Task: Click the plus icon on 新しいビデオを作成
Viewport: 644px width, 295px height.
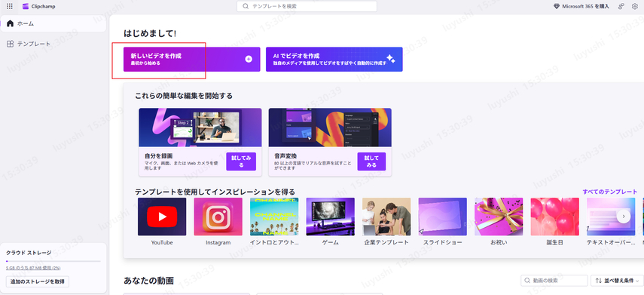Action: (x=249, y=59)
